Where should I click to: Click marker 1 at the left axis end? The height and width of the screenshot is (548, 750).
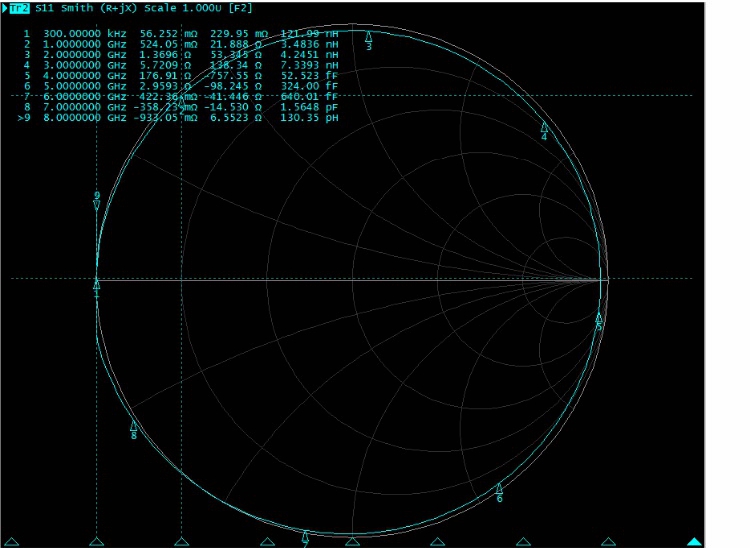[97, 289]
